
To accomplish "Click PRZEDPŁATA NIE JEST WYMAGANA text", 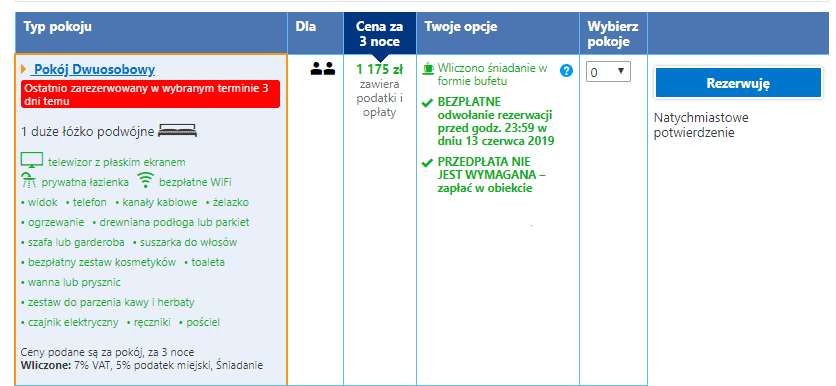I will coord(491,175).
